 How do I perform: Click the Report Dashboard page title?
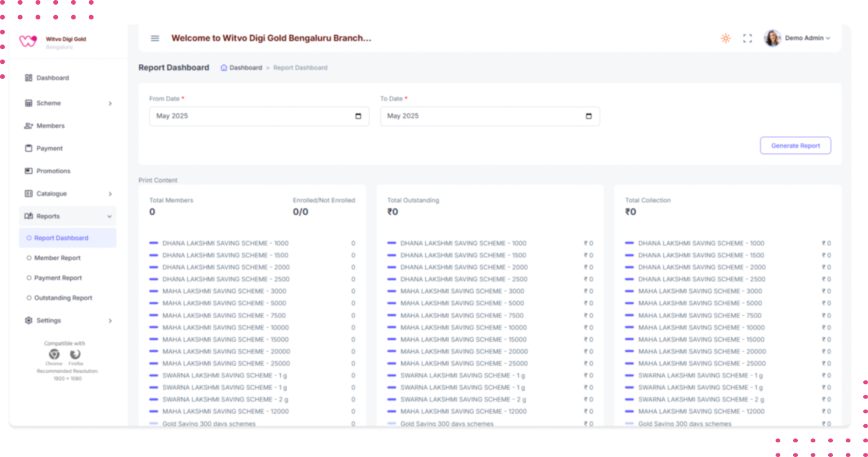[174, 67]
